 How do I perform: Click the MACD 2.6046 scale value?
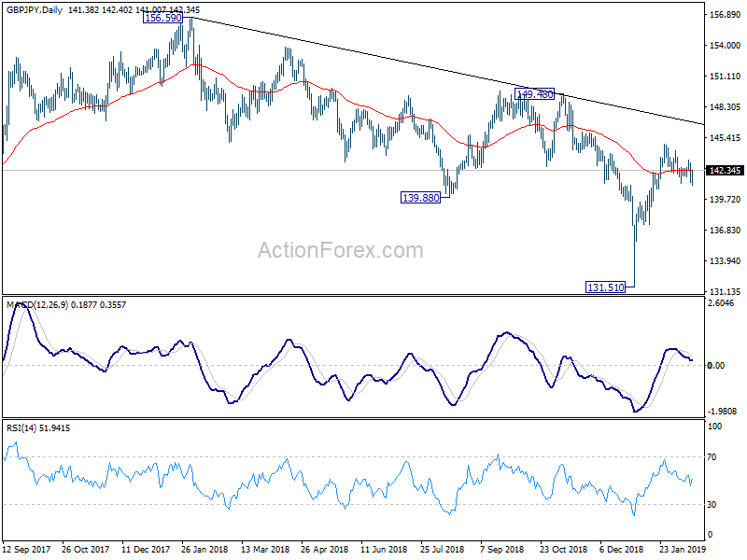point(721,303)
